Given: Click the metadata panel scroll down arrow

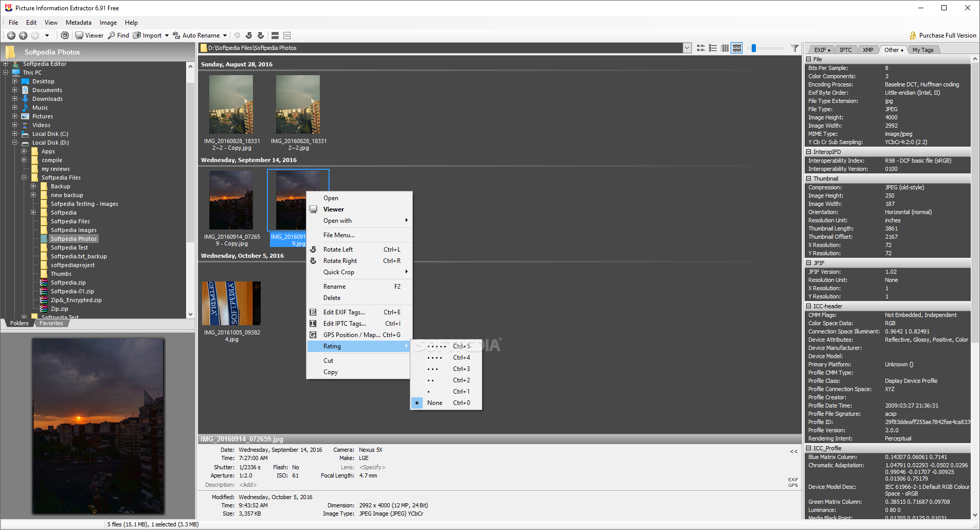Looking at the screenshot, I should pyautogui.click(x=975, y=515).
